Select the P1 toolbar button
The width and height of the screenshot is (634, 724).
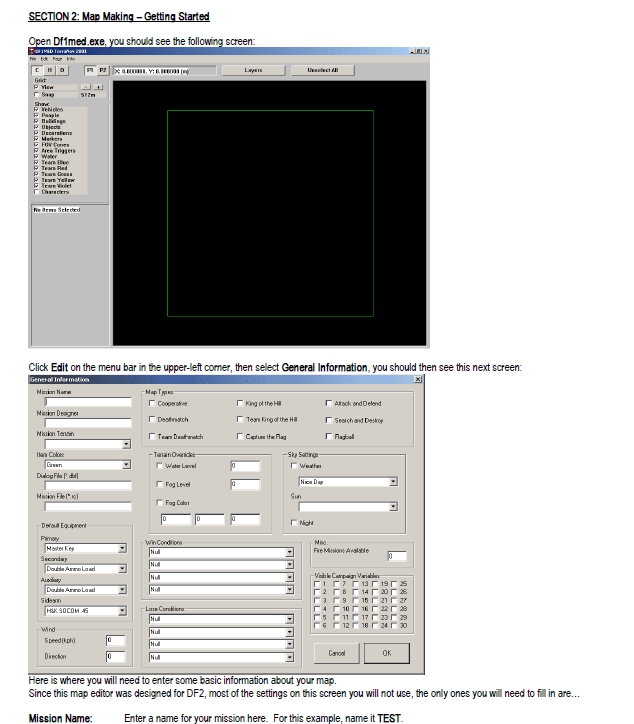pos(90,70)
